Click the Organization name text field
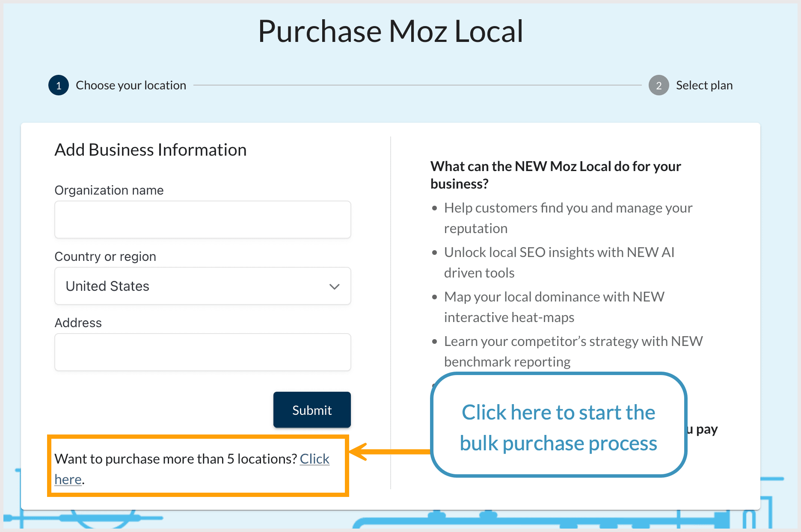 pyautogui.click(x=202, y=219)
